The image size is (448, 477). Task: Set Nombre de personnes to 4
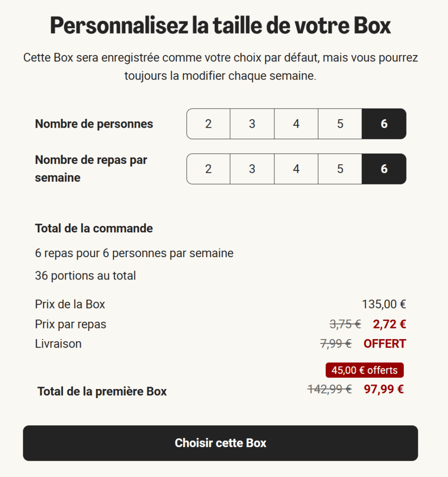296,124
